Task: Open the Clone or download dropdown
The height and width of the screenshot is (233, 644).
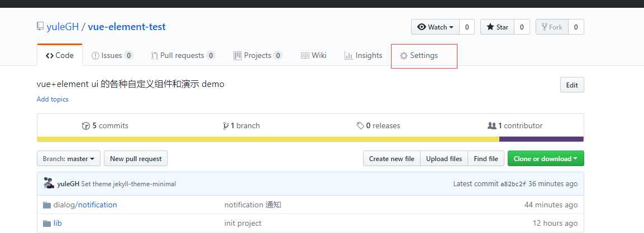Action: point(546,159)
